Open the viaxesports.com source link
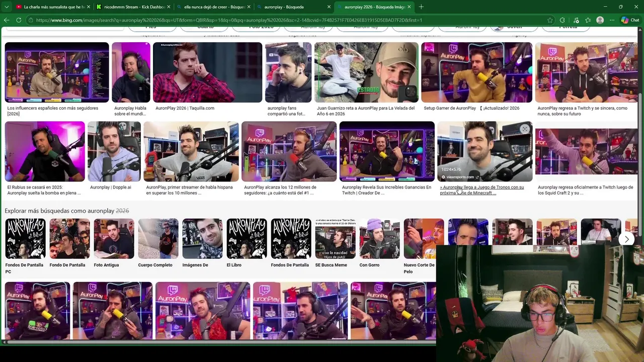 (x=461, y=177)
